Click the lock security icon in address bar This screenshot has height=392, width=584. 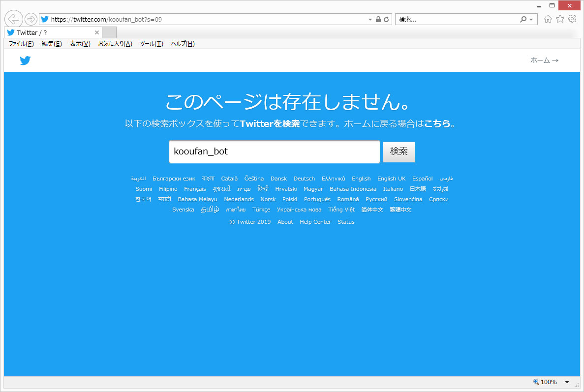pos(378,19)
